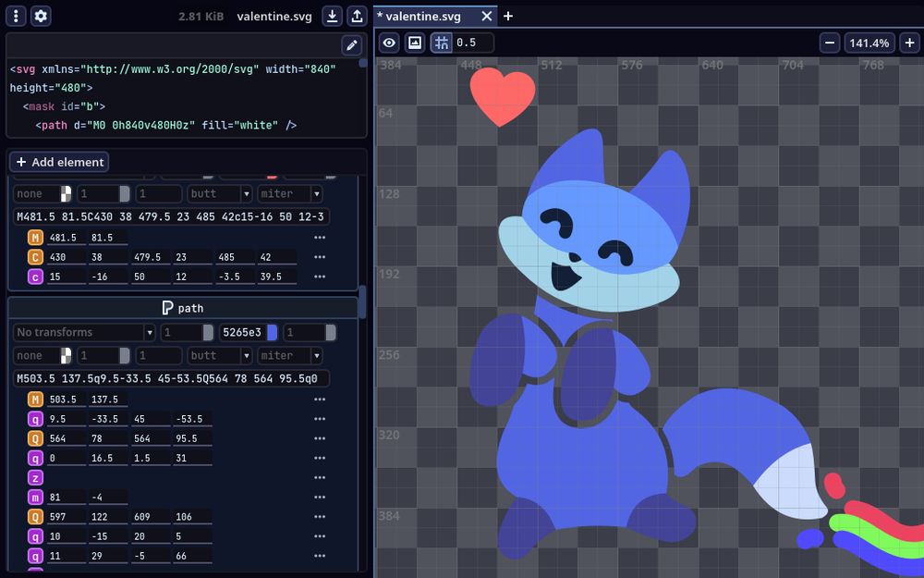Click the 141.4% zoom level button

(869, 43)
